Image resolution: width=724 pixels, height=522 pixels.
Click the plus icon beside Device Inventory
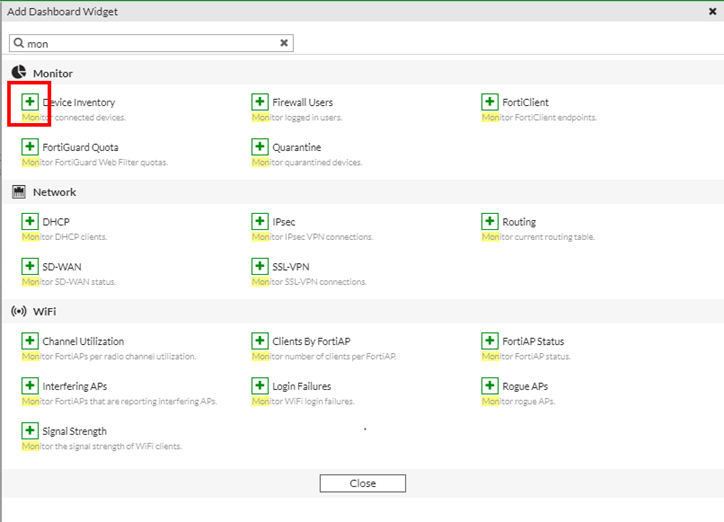click(x=30, y=102)
